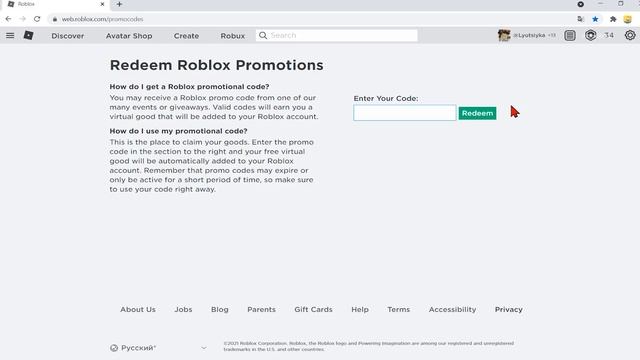640x360 pixels.
Task: Click the globe icon beside Русский
Action: pos(114,348)
